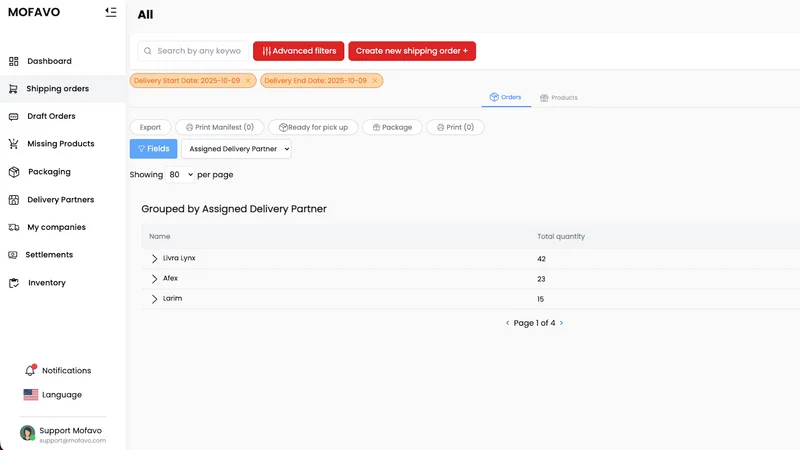The width and height of the screenshot is (800, 450).
Task: Open the Dashboard grid icon
Action: (14, 61)
